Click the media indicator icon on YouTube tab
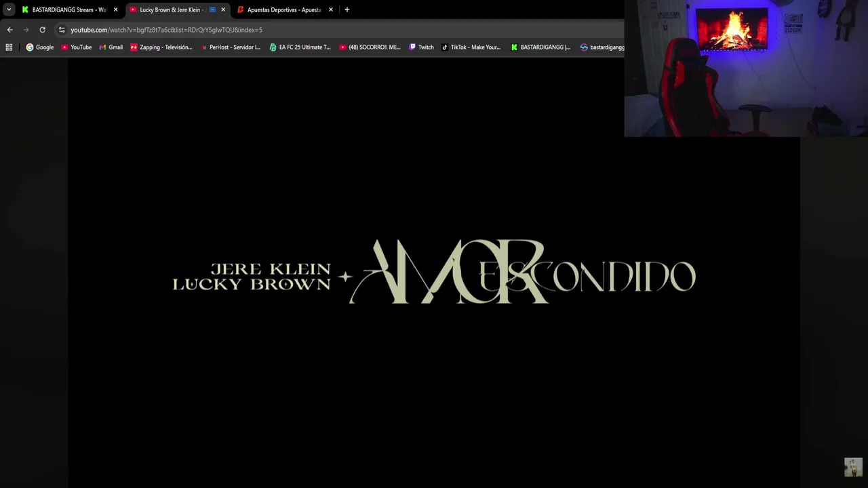 212,9
